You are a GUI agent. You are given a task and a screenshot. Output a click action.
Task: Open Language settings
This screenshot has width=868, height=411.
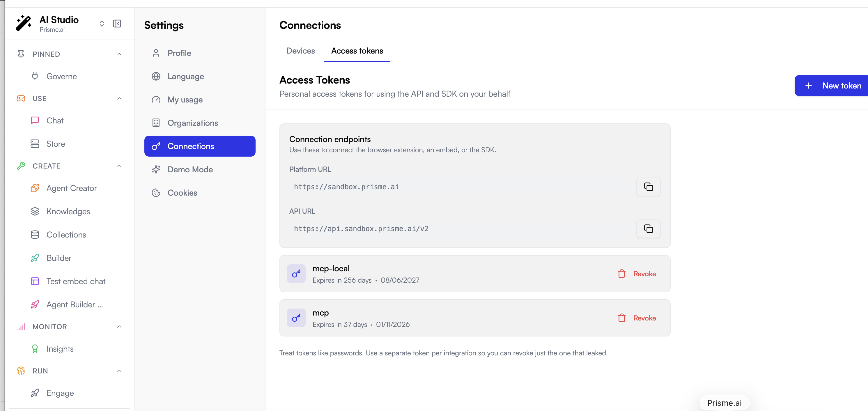(x=200, y=77)
